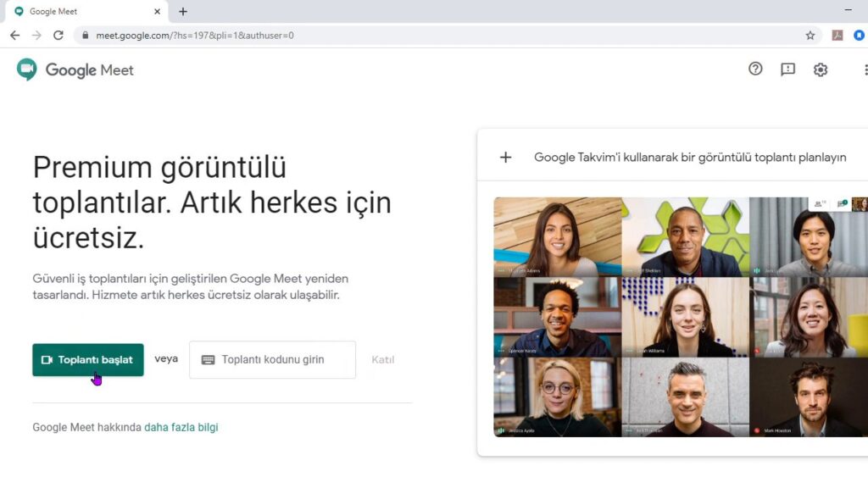Click the site lock icon in address bar
The height and width of the screenshot is (488, 868).
pyautogui.click(x=85, y=36)
